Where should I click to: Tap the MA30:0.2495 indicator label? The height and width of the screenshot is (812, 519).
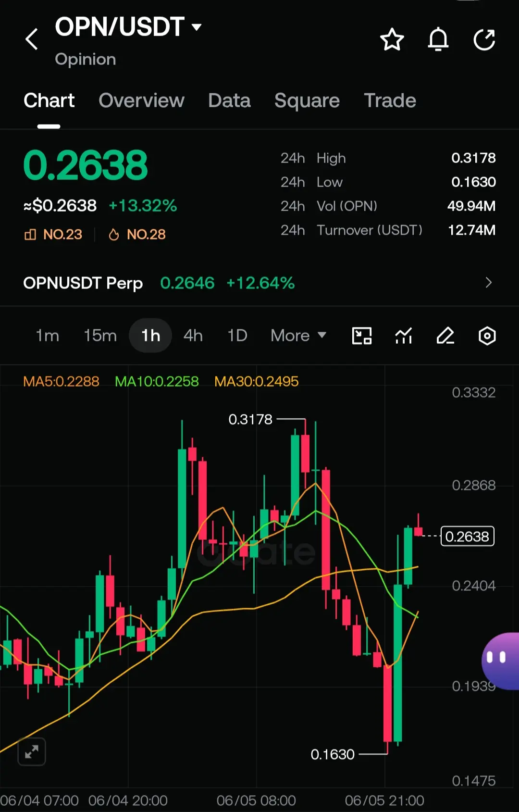(257, 381)
